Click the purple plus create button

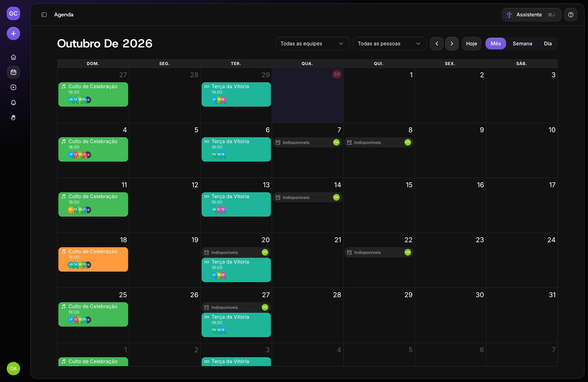click(13, 33)
